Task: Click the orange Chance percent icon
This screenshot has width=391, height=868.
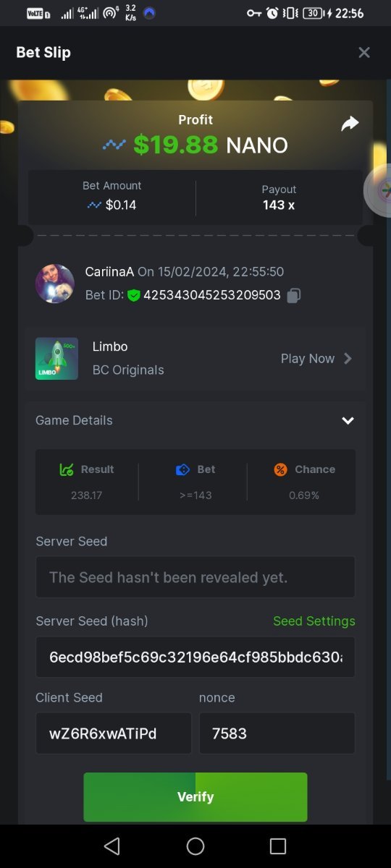Action: [x=280, y=469]
